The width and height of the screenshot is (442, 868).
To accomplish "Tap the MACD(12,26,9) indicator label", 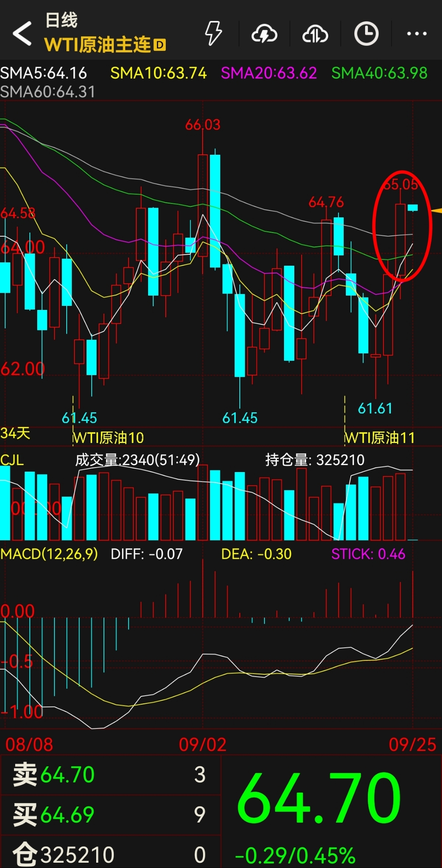I will click(49, 554).
